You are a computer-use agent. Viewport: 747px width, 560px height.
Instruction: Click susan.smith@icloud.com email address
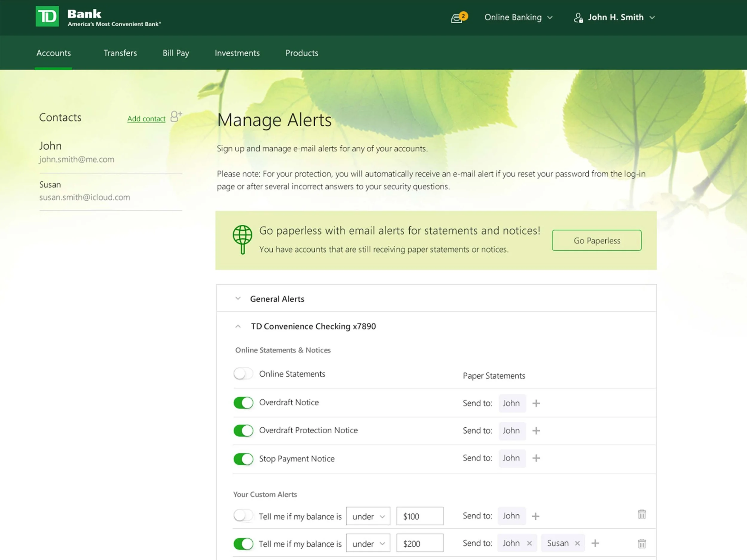(x=85, y=197)
